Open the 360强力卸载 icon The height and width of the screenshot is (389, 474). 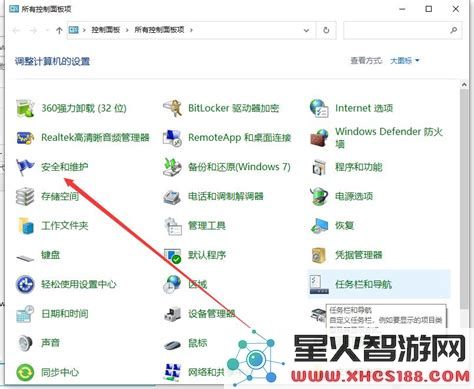tap(25, 108)
